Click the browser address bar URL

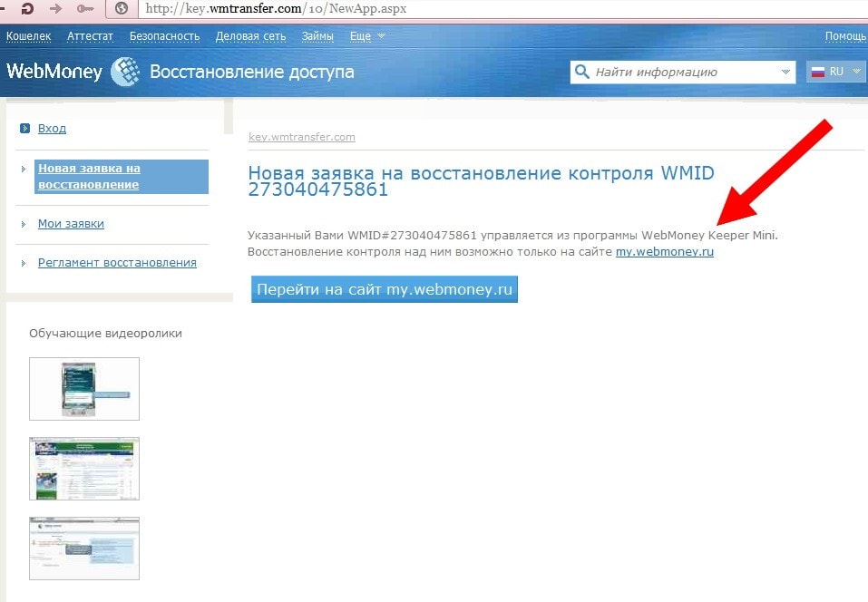[276, 9]
